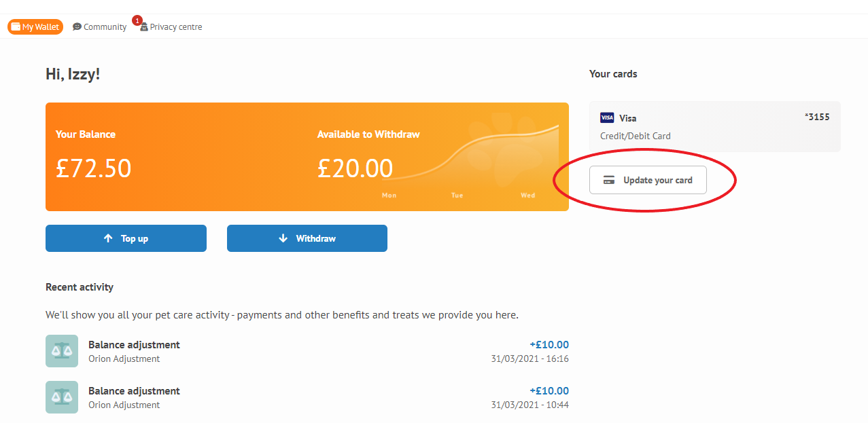Click the Privacy centre notification badge
868x423 pixels.
point(137,21)
